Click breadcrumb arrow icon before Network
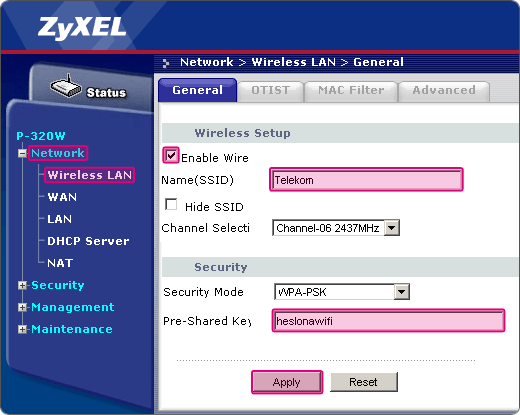The width and height of the screenshot is (520, 415). point(166,63)
